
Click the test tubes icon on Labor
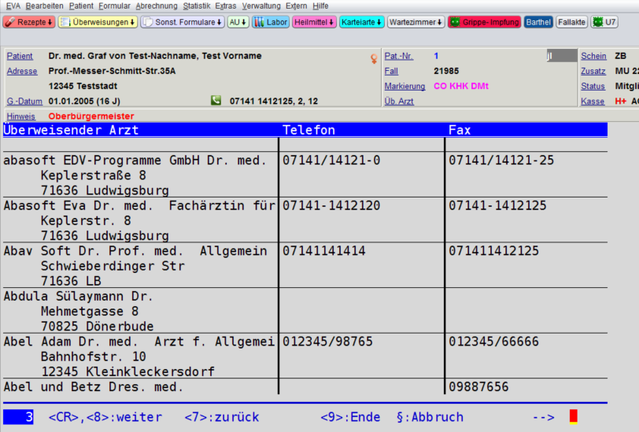(259, 22)
